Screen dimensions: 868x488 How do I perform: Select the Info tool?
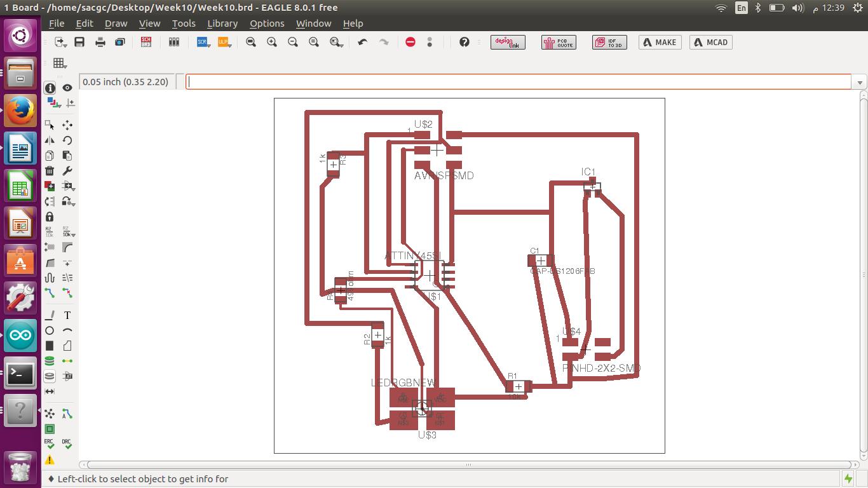click(50, 88)
